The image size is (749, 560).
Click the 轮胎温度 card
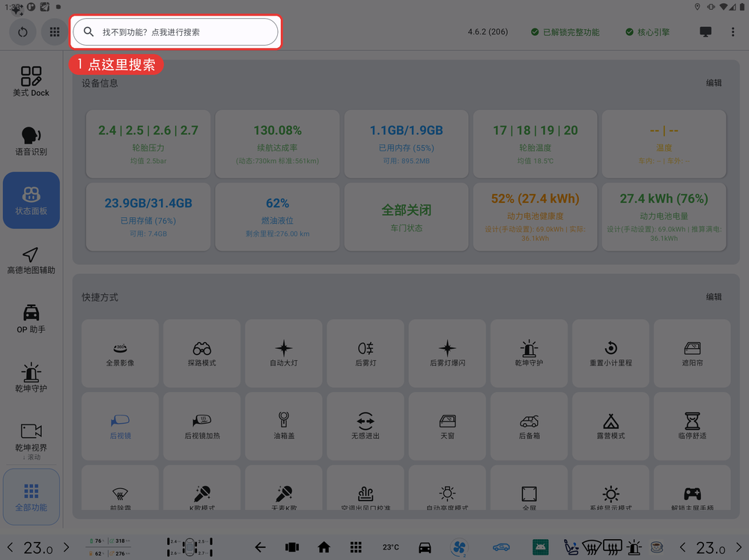(535, 144)
